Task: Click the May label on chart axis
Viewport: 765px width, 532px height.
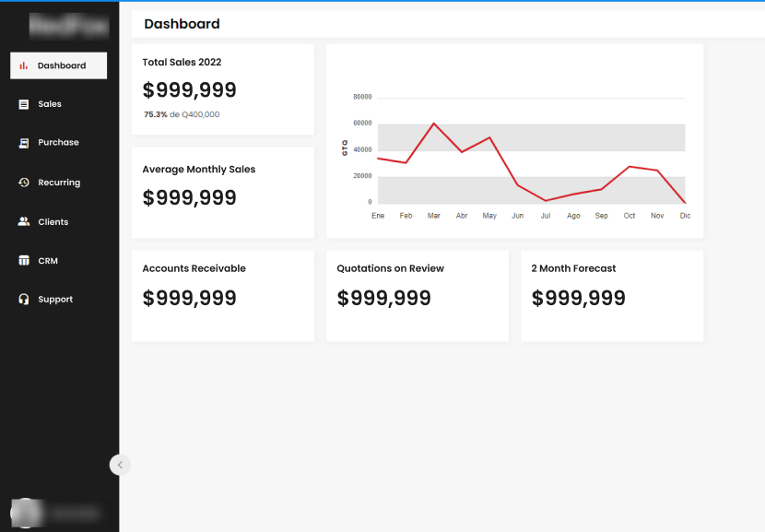Action: coord(489,216)
